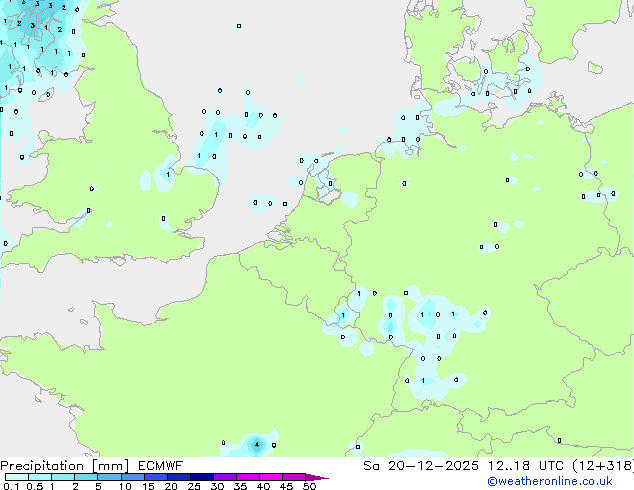
Task: Click the 35 value on the legend
Action: pos(240,486)
